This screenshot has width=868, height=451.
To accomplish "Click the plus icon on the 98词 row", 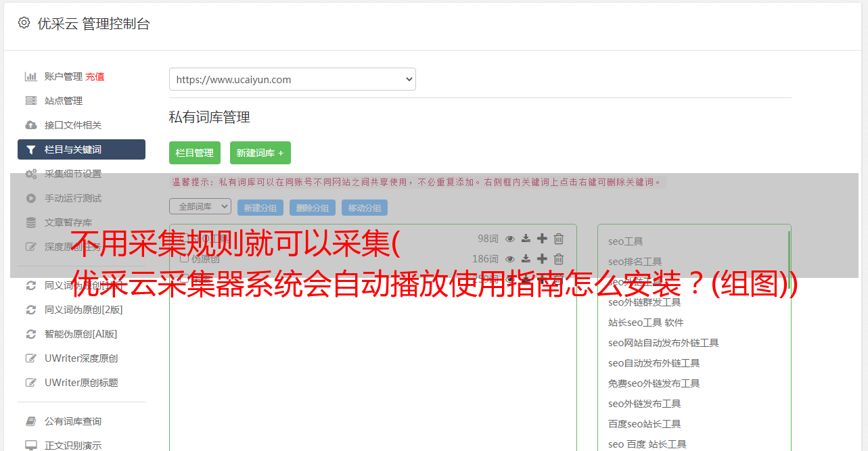I will click(542, 239).
